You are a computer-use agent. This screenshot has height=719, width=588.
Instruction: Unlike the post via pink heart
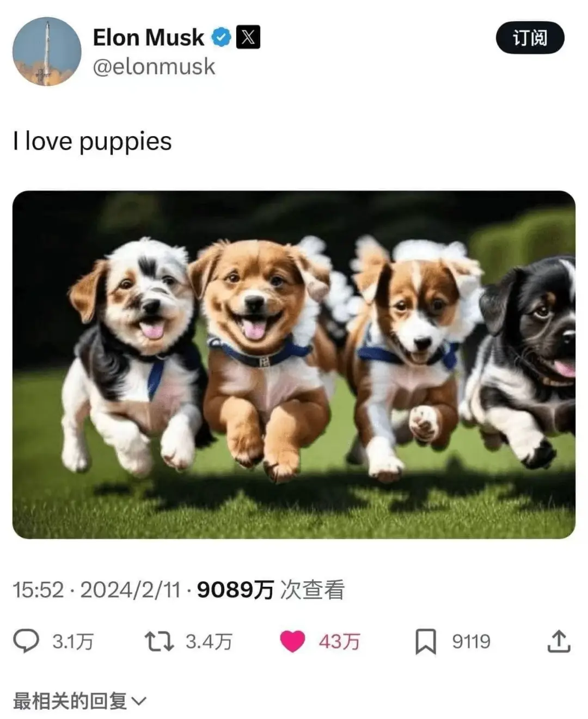(292, 641)
